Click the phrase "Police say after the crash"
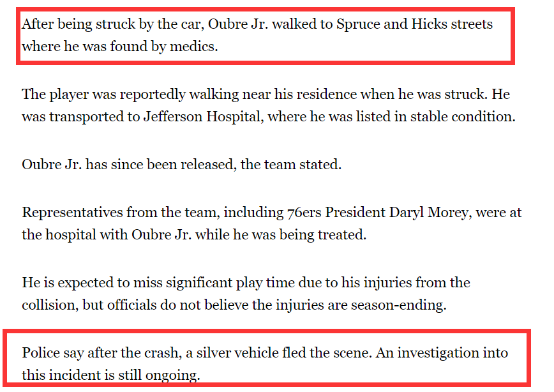Screen dimensions: 554x392 [101, 353]
